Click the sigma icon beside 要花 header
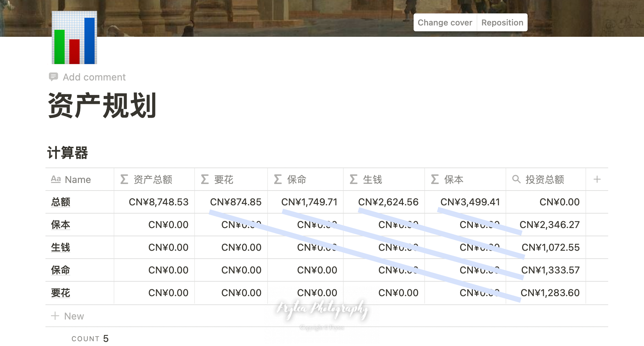 [205, 179]
